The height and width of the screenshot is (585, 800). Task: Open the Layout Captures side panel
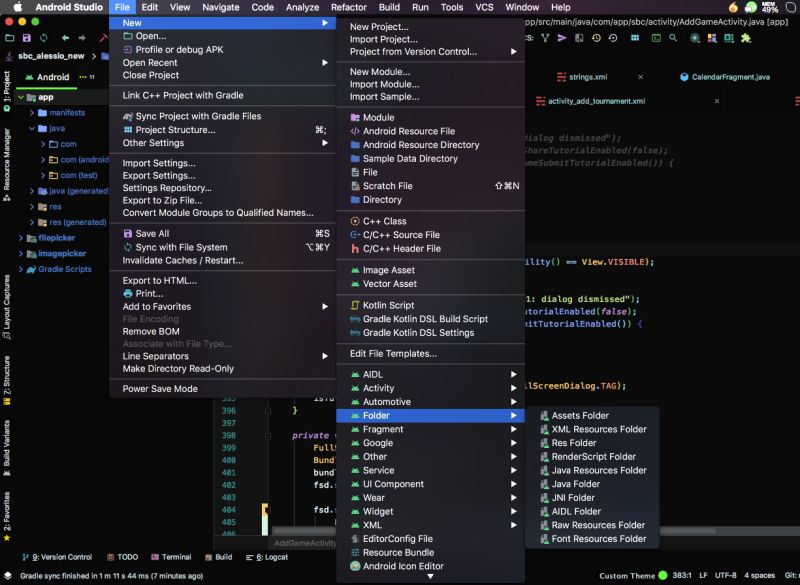(x=7, y=308)
